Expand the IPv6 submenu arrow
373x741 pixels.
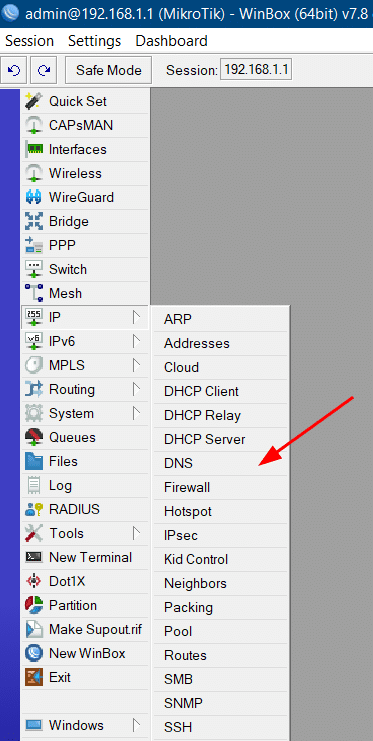click(137, 341)
